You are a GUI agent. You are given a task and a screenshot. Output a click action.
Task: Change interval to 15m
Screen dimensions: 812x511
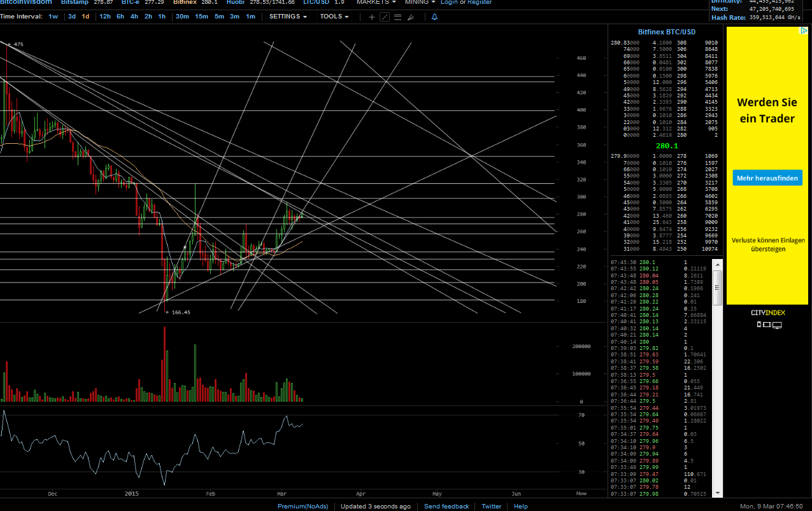201,17
